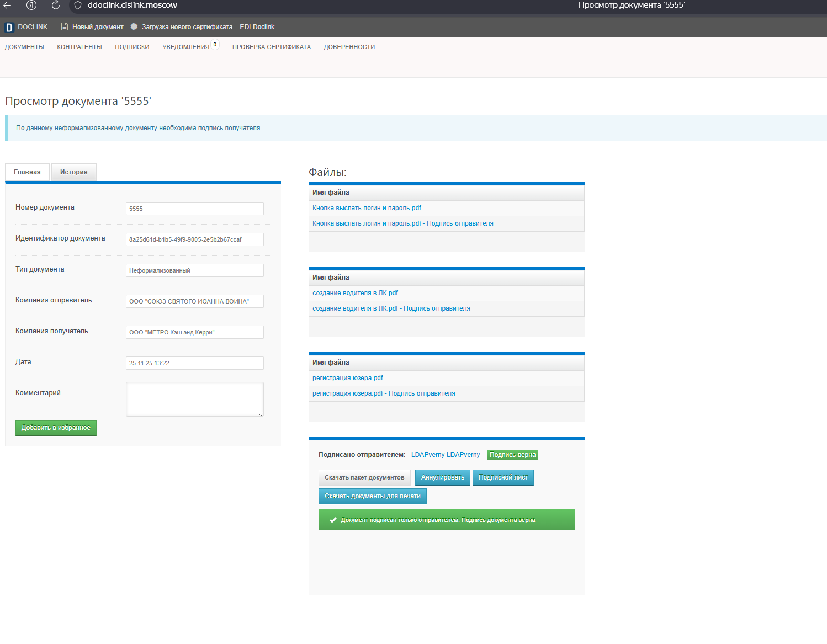827x644 pixels.
Task: Open EDI.Doclink in the top toolbar
Action: click(257, 27)
